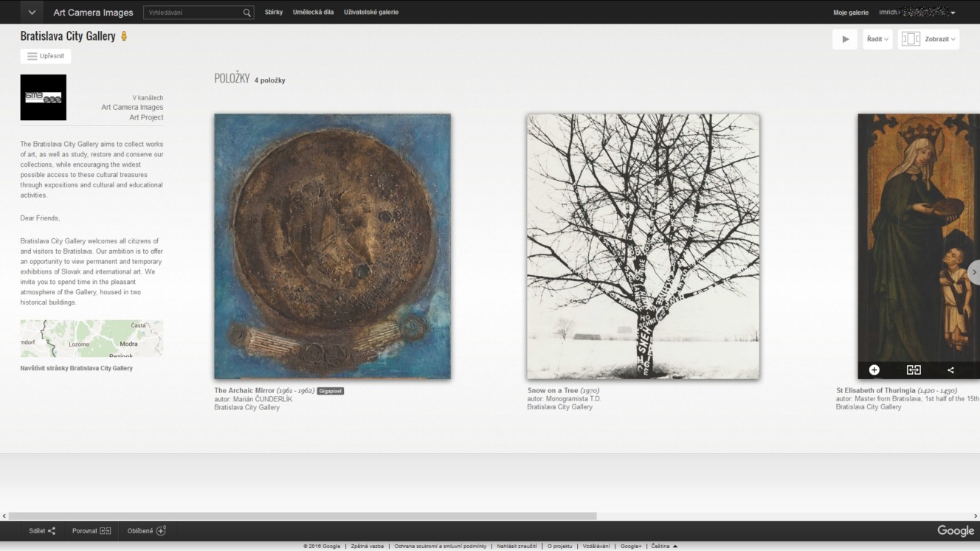This screenshot has width=980, height=551.
Task: Open Snow on a Tree artwork image
Action: click(x=643, y=246)
